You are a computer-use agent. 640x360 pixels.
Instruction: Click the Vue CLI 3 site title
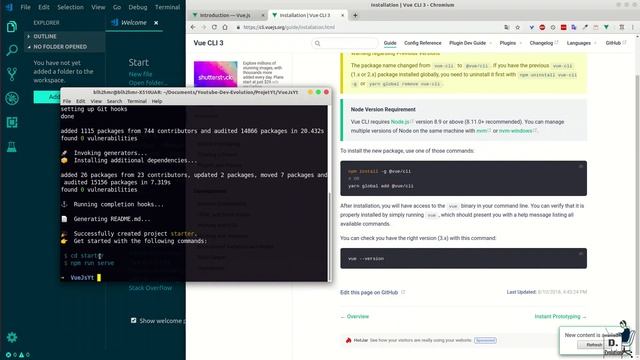pos(208,43)
